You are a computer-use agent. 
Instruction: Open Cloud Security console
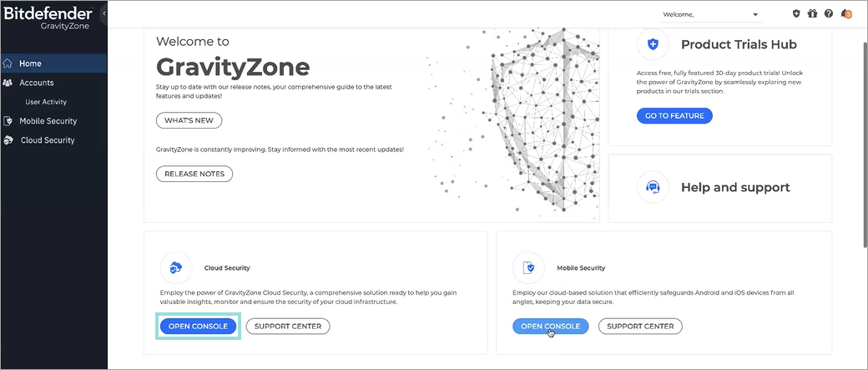198,326
